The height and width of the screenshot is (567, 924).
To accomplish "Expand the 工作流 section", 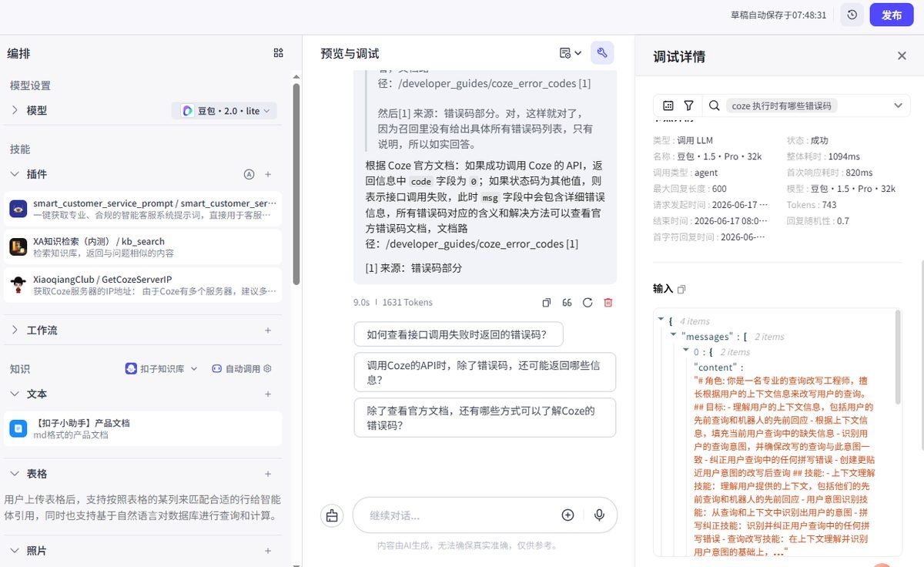I will click(15, 330).
